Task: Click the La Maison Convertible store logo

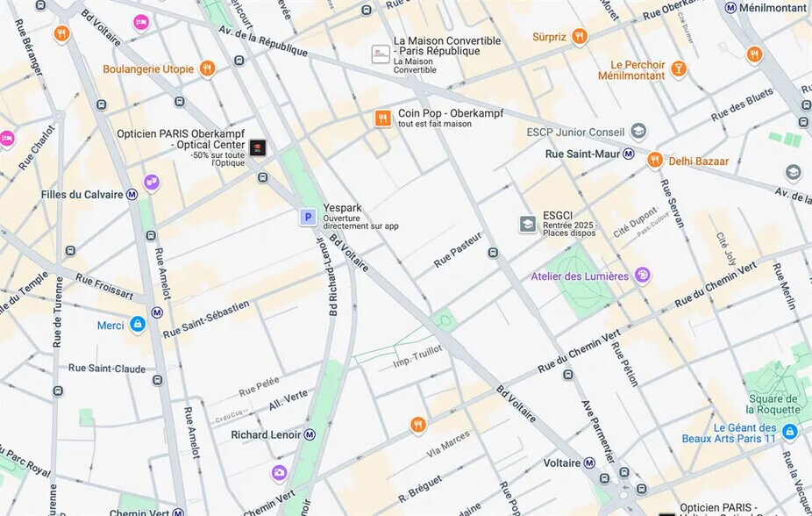Action: (x=381, y=54)
